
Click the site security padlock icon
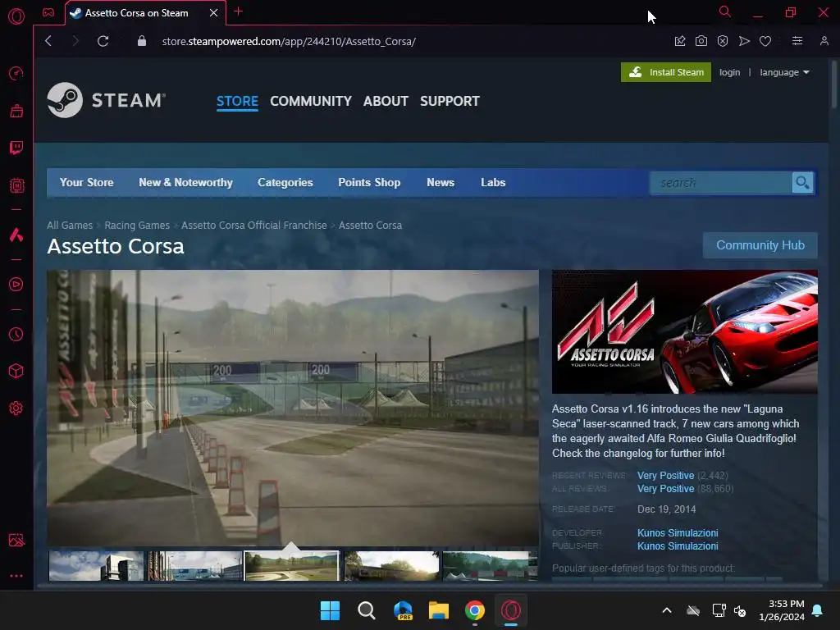coord(141,41)
